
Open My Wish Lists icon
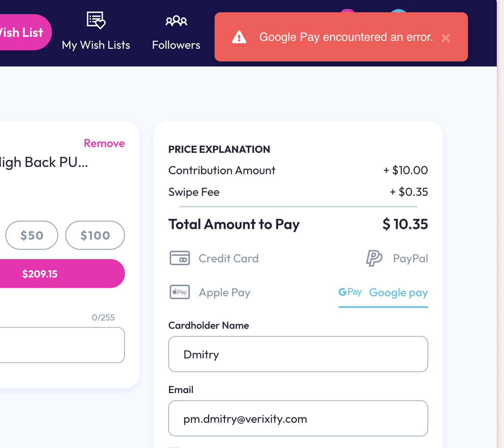click(x=96, y=20)
